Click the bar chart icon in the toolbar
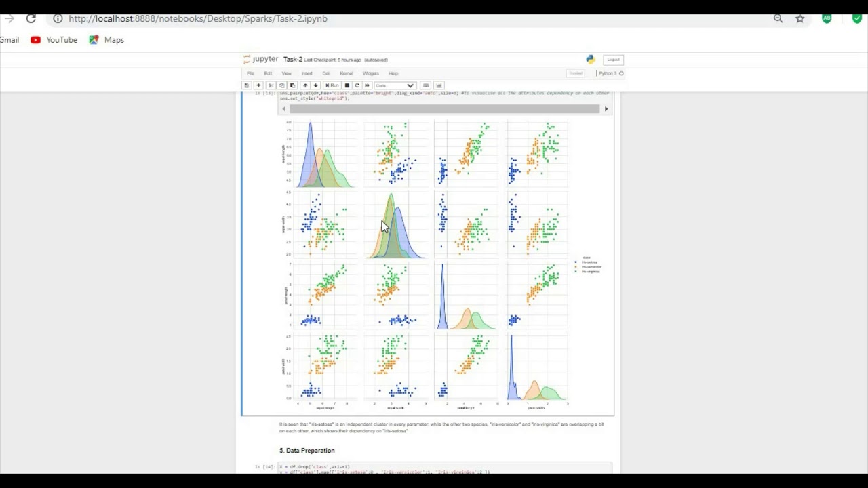The image size is (868, 488). pyautogui.click(x=439, y=85)
